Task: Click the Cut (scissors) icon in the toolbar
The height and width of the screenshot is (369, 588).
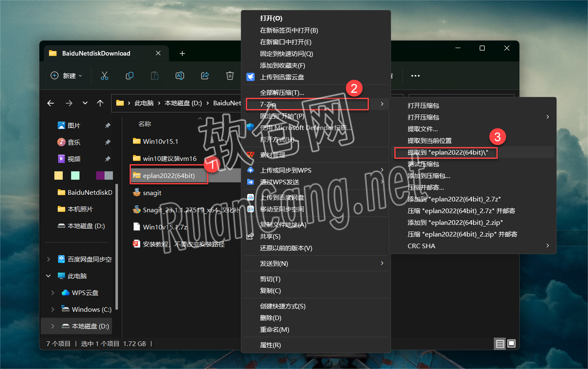Action: [104, 76]
